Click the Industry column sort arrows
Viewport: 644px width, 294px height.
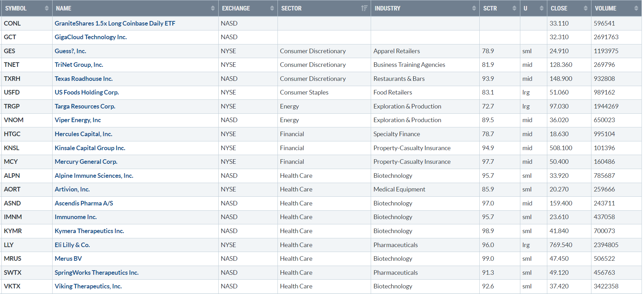coord(474,8)
